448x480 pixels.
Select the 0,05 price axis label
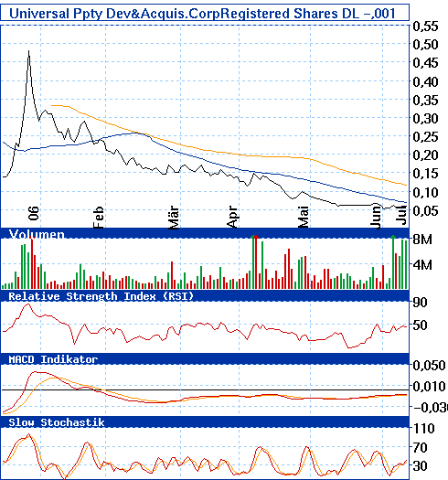click(426, 211)
